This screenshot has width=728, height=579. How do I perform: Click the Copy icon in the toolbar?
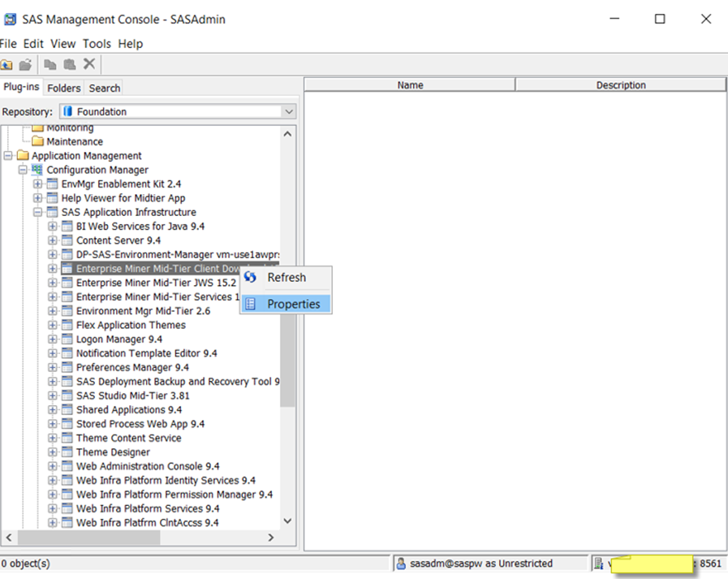pyautogui.click(x=49, y=63)
